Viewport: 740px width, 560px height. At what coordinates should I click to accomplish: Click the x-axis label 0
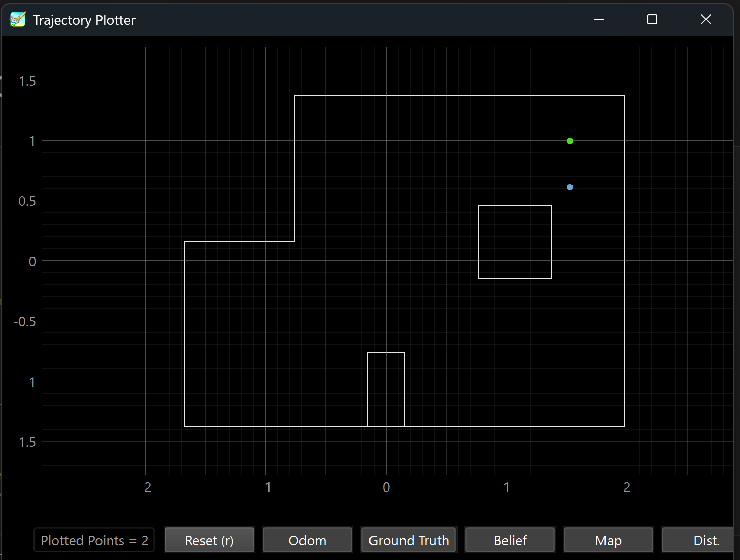(x=386, y=487)
